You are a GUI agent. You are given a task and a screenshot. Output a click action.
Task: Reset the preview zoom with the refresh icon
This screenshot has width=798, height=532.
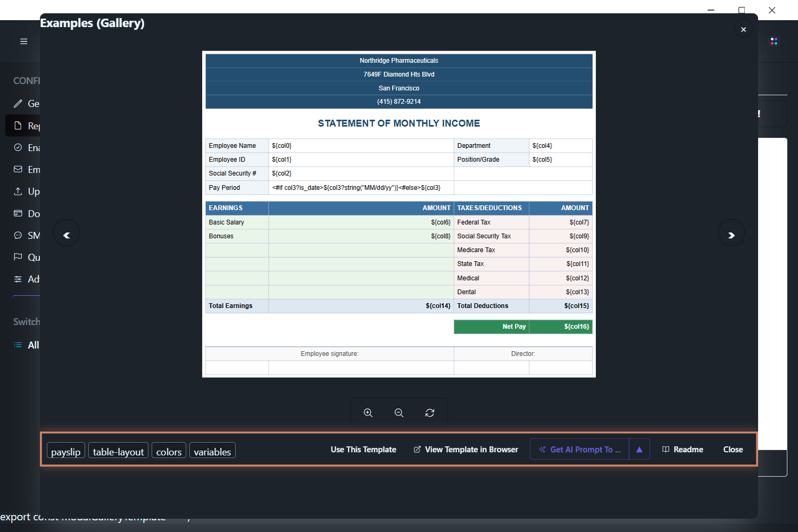pos(430,413)
